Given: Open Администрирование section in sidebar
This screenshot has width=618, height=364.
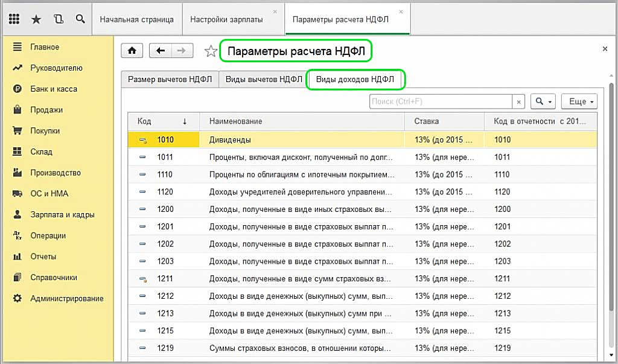Looking at the screenshot, I should coord(66,299).
